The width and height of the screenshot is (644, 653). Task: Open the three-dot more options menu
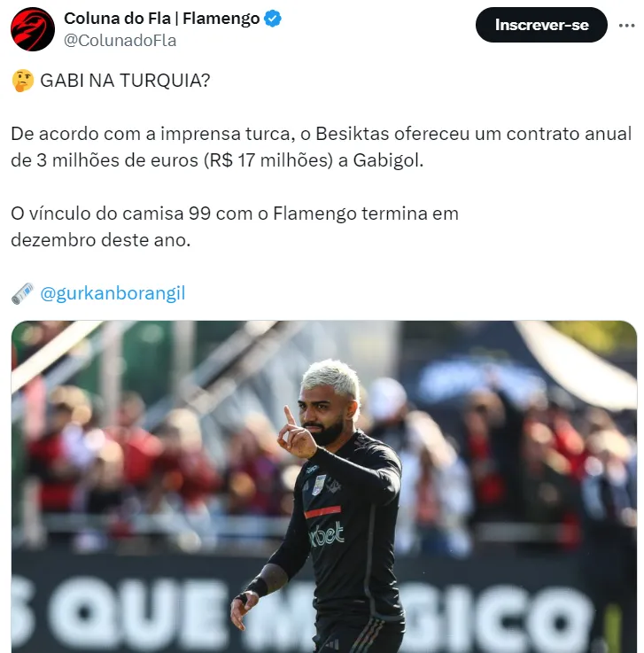[626, 26]
